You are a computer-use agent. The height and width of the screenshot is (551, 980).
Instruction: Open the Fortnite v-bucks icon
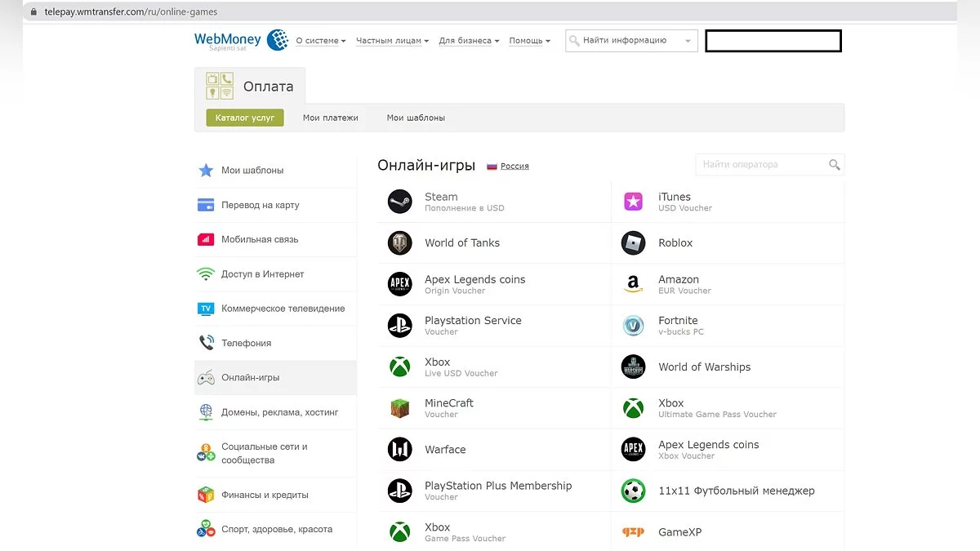tap(633, 326)
